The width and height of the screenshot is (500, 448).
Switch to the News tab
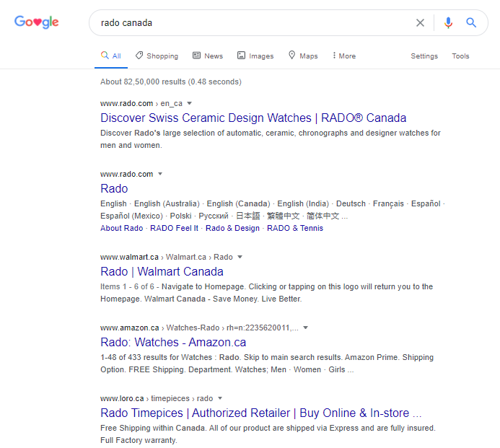pyautogui.click(x=208, y=56)
